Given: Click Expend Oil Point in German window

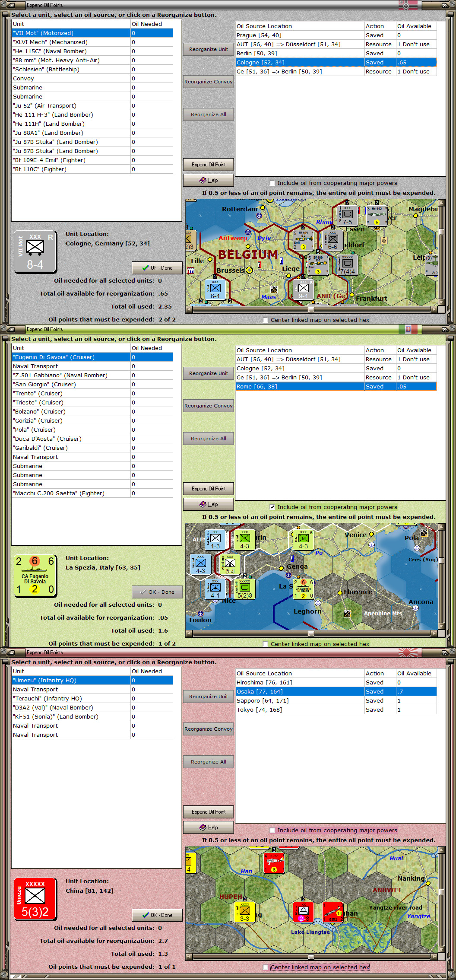Looking at the screenshot, I should tap(209, 165).
